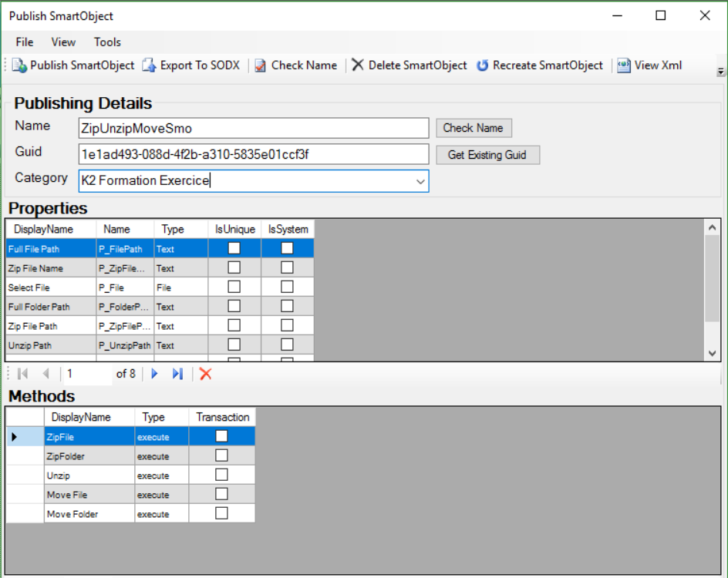Click the Export To SODX toolbar icon
The width and height of the screenshot is (728, 578).
click(x=149, y=66)
